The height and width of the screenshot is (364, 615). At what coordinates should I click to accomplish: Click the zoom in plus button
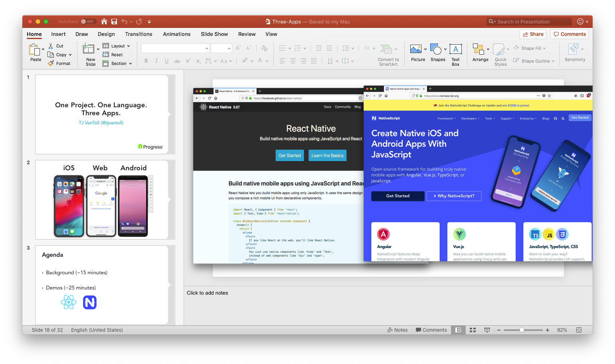pyautogui.click(x=548, y=330)
